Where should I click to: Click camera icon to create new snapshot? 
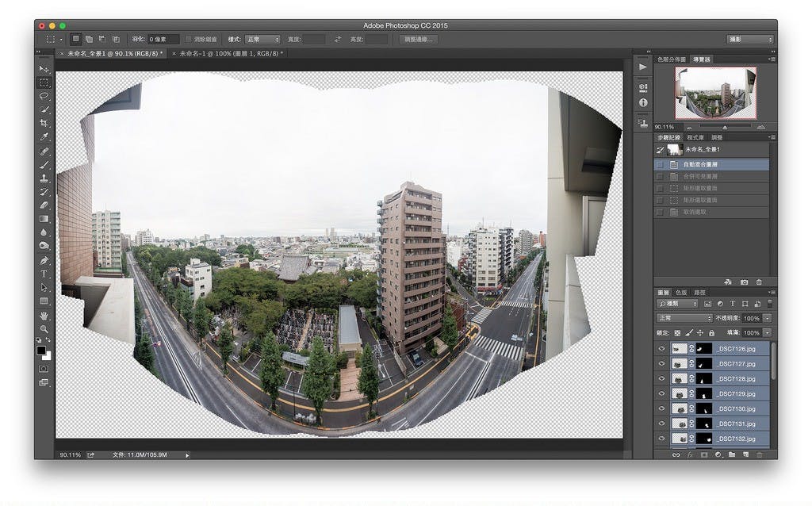pos(744,282)
